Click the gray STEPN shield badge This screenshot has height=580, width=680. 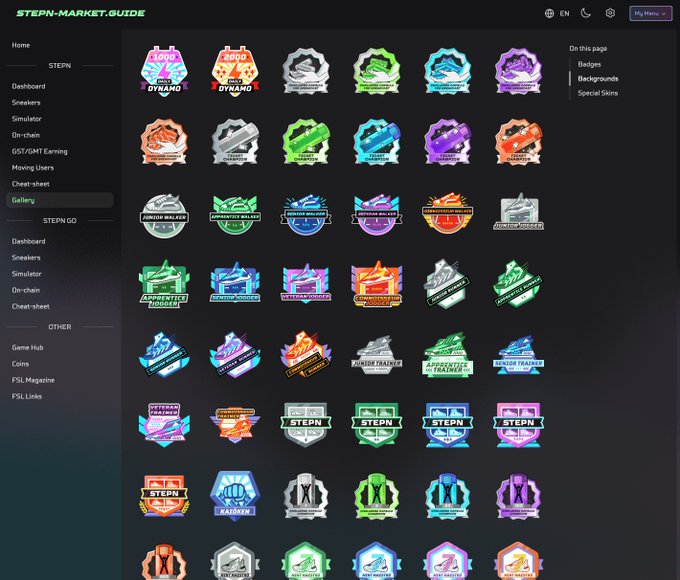point(306,424)
